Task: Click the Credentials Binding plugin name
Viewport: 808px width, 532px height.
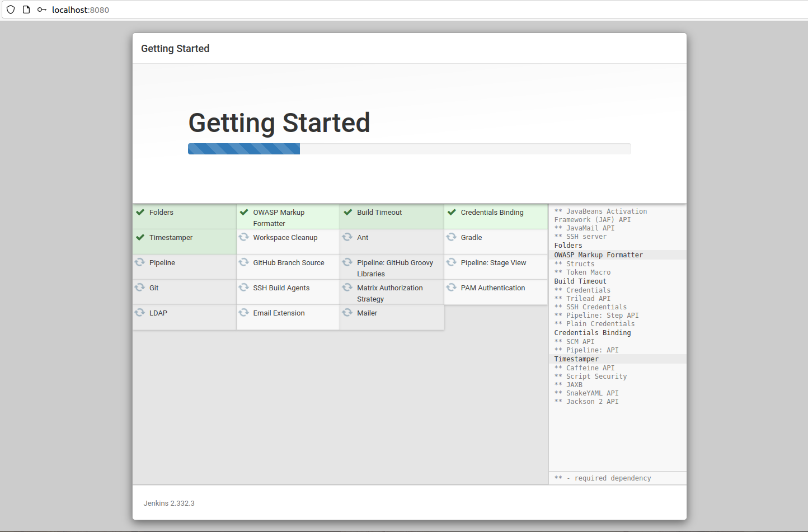Action: click(492, 213)
